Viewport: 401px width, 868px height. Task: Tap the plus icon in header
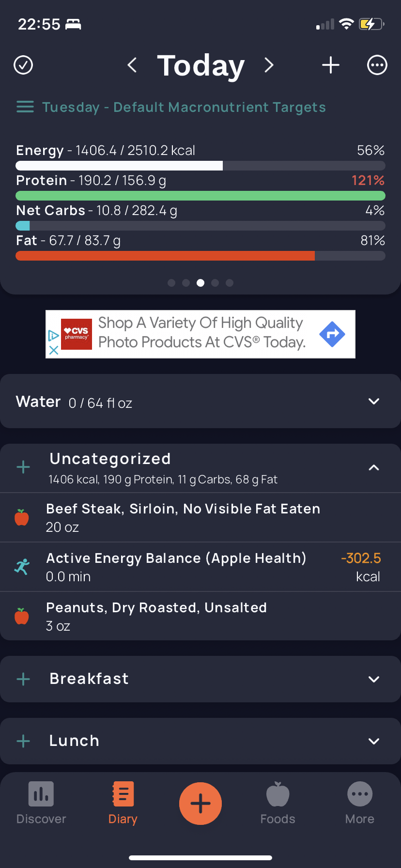[331, 65]
